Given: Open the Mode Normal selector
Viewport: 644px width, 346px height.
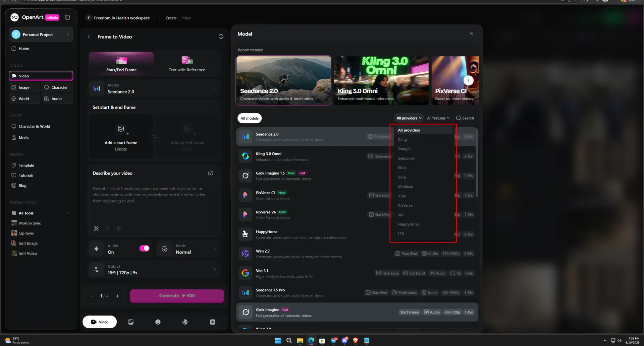Looking at the screenshot, I should [x=189, y=249].
